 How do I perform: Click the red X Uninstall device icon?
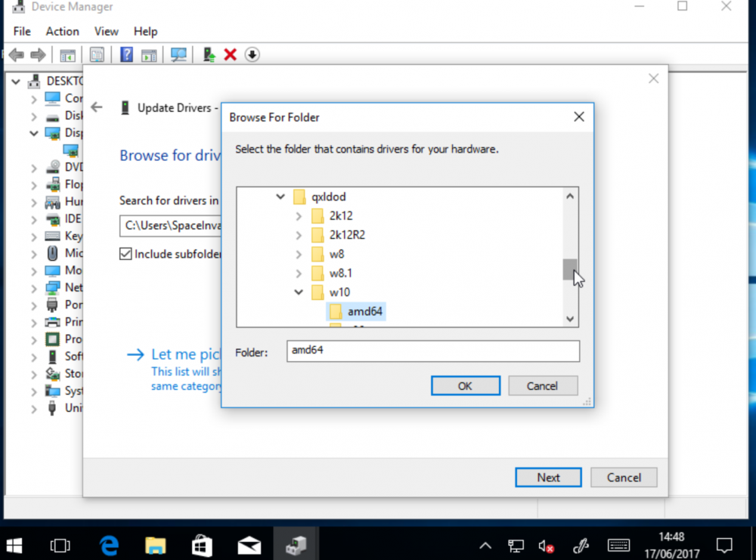tap(231, 55)
